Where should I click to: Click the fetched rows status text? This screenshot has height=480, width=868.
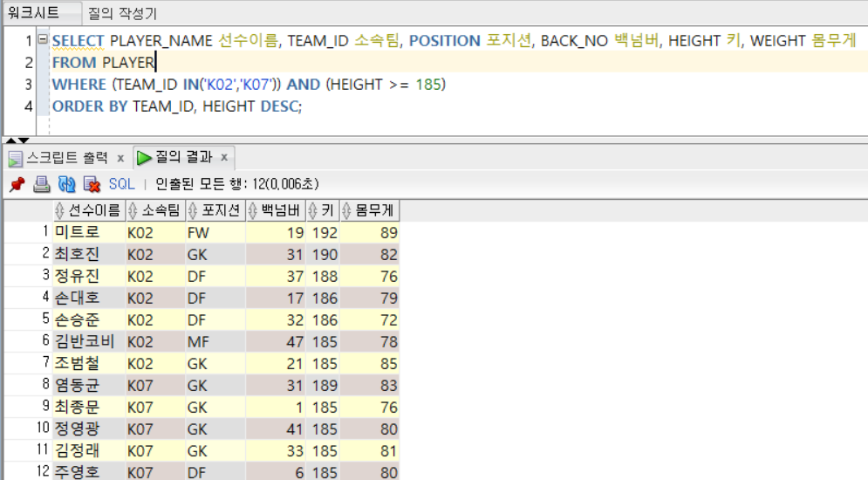click(237, 184)
